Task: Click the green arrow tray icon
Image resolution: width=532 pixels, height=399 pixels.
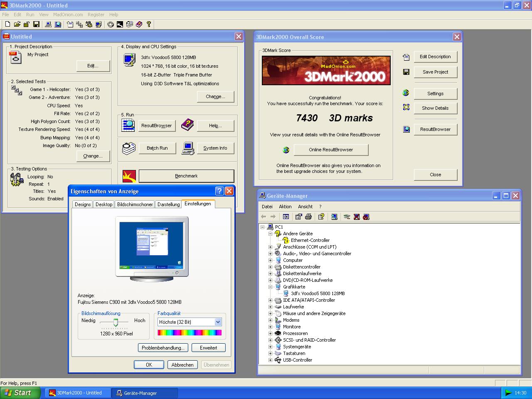Action: pyautogui.click(x=508, y=393)
